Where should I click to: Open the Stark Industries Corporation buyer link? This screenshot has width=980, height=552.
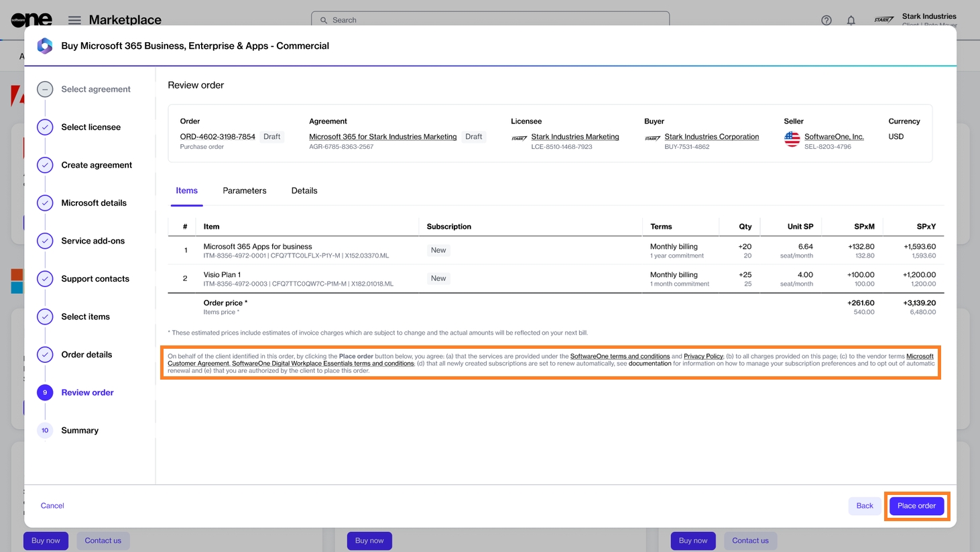click(711, 137)
